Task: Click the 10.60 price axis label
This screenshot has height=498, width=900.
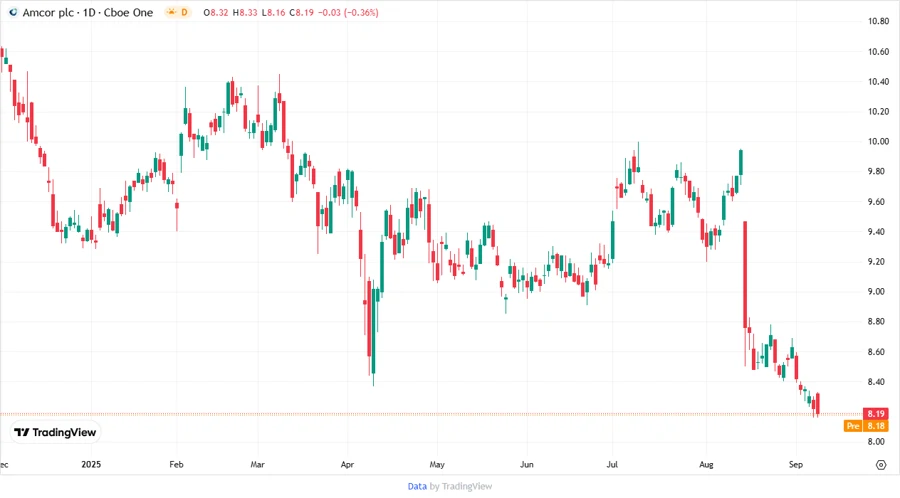Action: point(878,52)
